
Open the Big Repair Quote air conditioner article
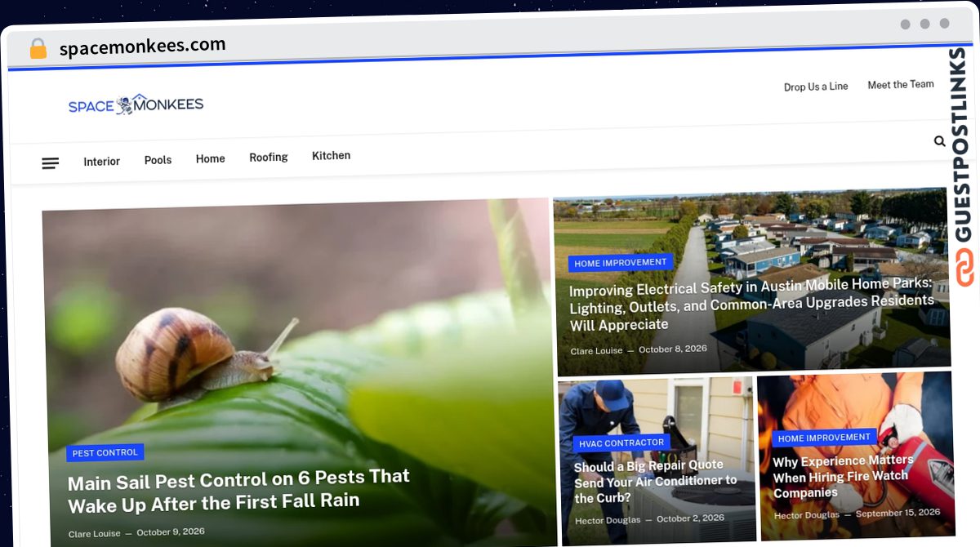tap(656, 481)
